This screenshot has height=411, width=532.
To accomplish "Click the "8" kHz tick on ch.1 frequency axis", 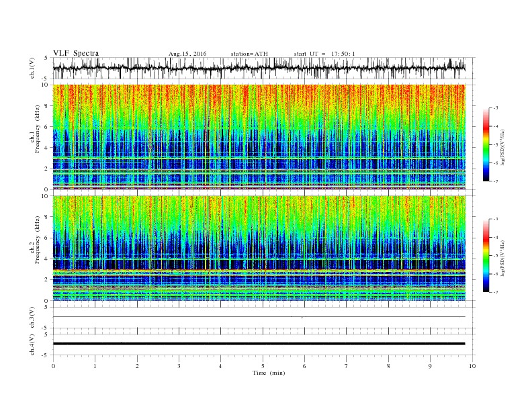I will (x=46, y=106).
